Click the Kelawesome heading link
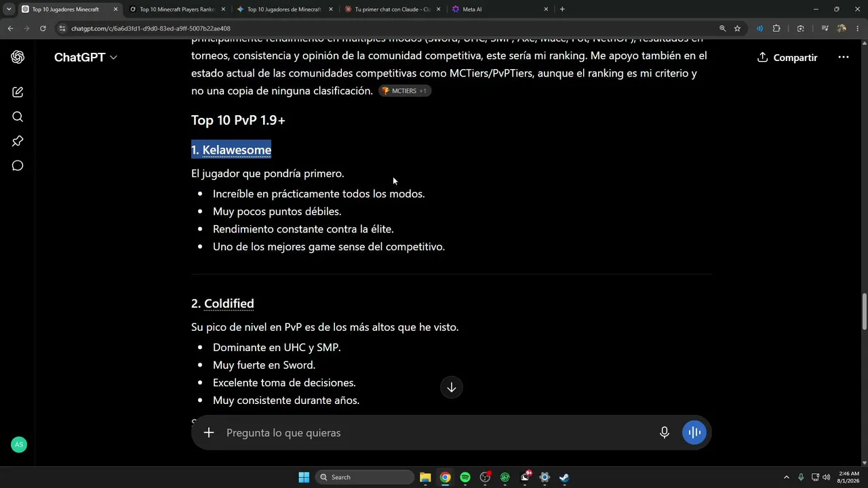This screenshot has width=868, height=488. [237, 150]
